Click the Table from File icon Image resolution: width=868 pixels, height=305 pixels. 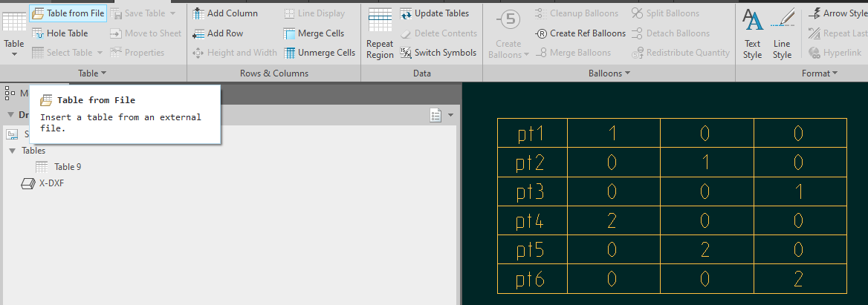pos(38,13)
